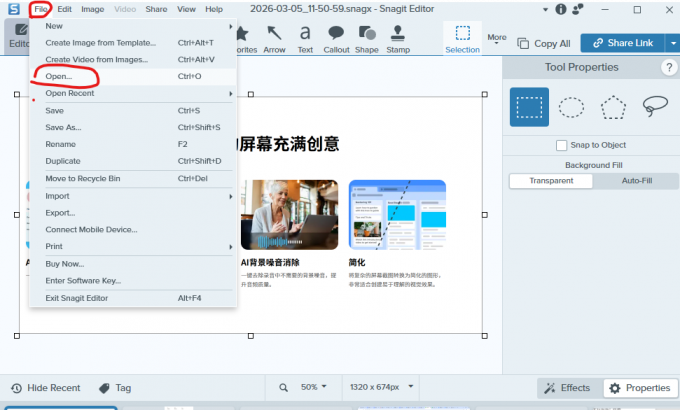Choose Move to Recycle Bin
Screen dimensions: 680x410
[x=133, y=179]
